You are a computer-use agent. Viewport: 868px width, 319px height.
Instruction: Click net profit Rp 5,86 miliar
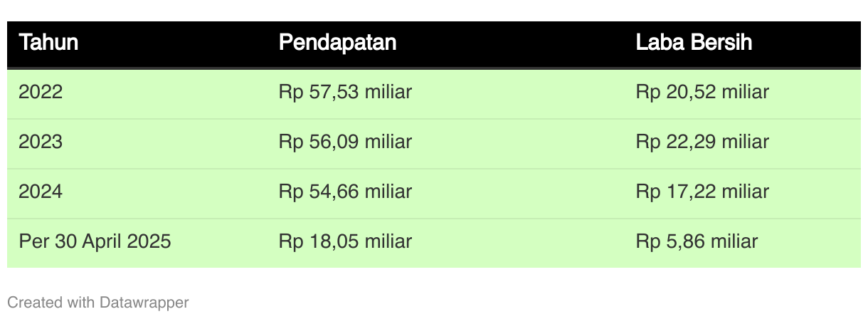pyautogui.click(x=697, y=241)
